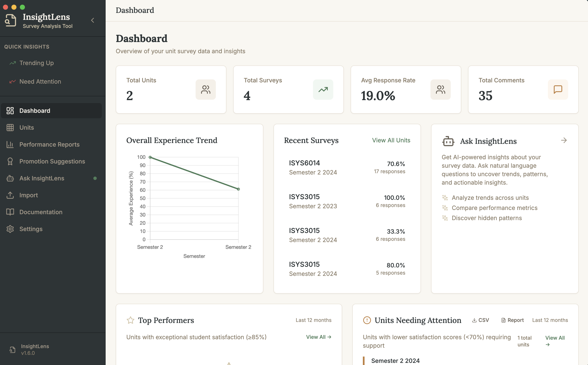588x365 pixels.
Task: Click the trend chart's Semester 2 endpoint
Action: click(x=238, y=189)
